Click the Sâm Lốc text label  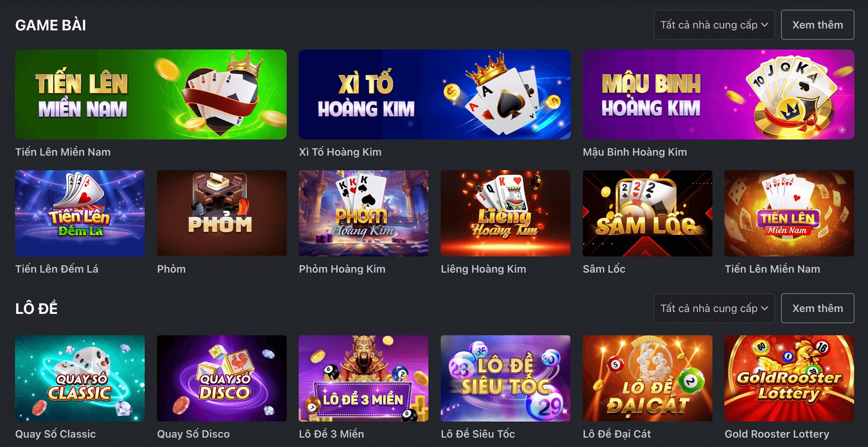click(x=604, y=269)
